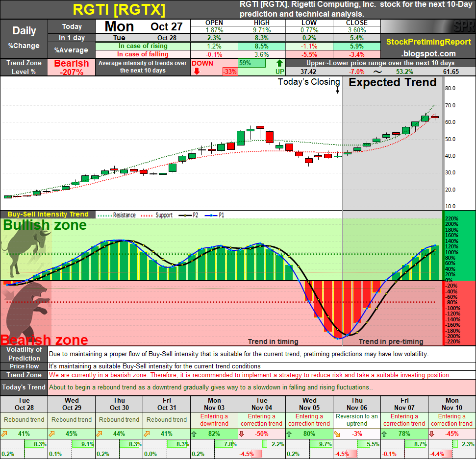The height and width of the screenshot is (459, 476).
Task: Click the orange arrow beside Oct 30's 44%
Action: click(100, 434)
